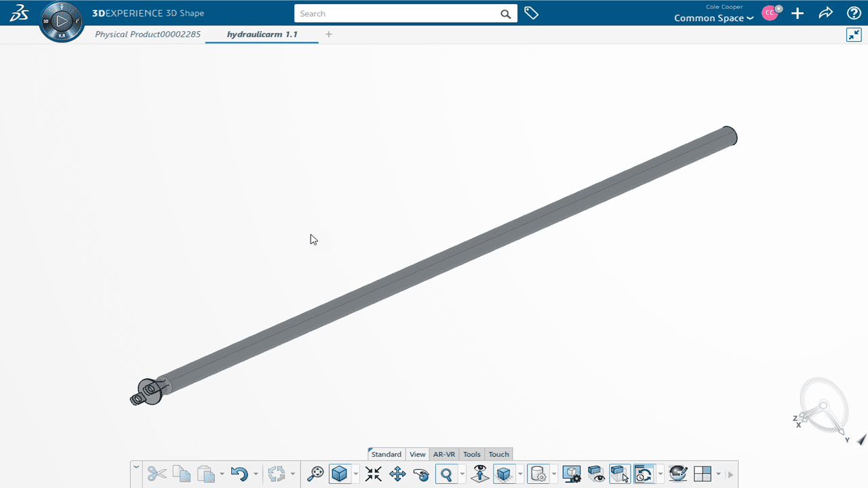Click the Undo arrow icon
868x488 pixels.
tap(238, 474)
